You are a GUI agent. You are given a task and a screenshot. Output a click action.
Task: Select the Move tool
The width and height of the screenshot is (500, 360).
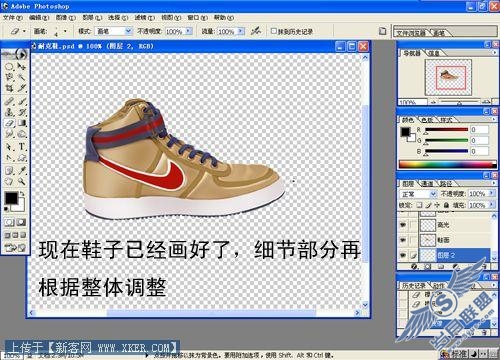pos(22,67)
